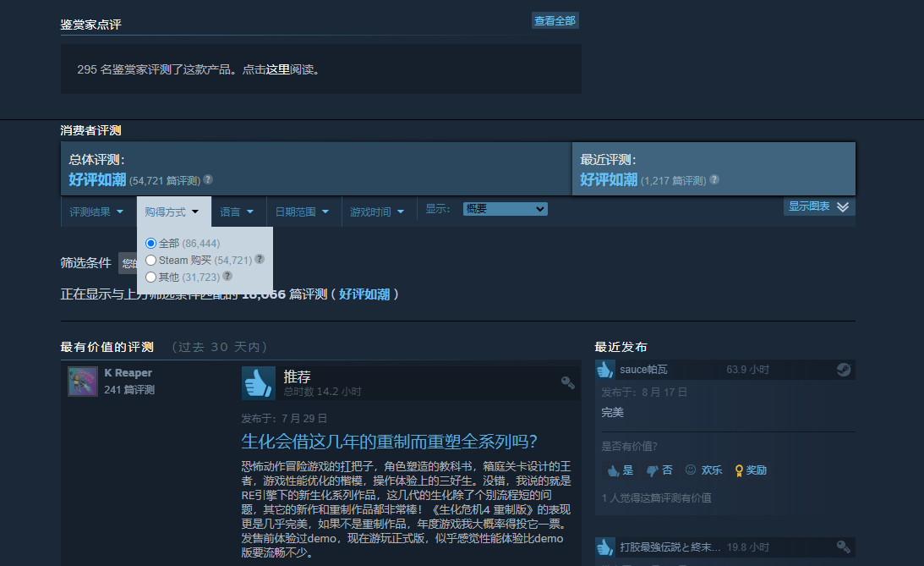Click the 发布于: 7 月 29 日 date text

coord(284,419)
